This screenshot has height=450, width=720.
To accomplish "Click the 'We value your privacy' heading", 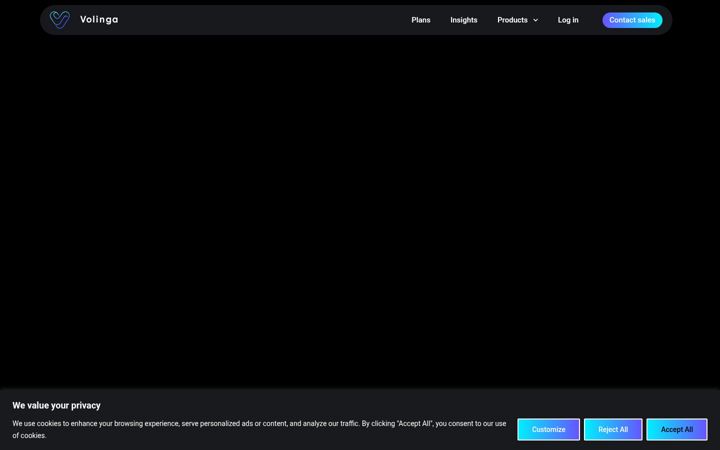I will point(56,405).
